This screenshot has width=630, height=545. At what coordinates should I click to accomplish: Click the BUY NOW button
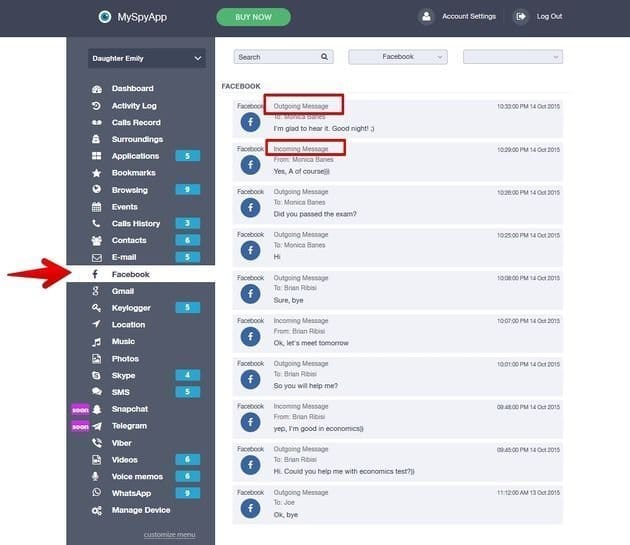(x=254, y=17)
